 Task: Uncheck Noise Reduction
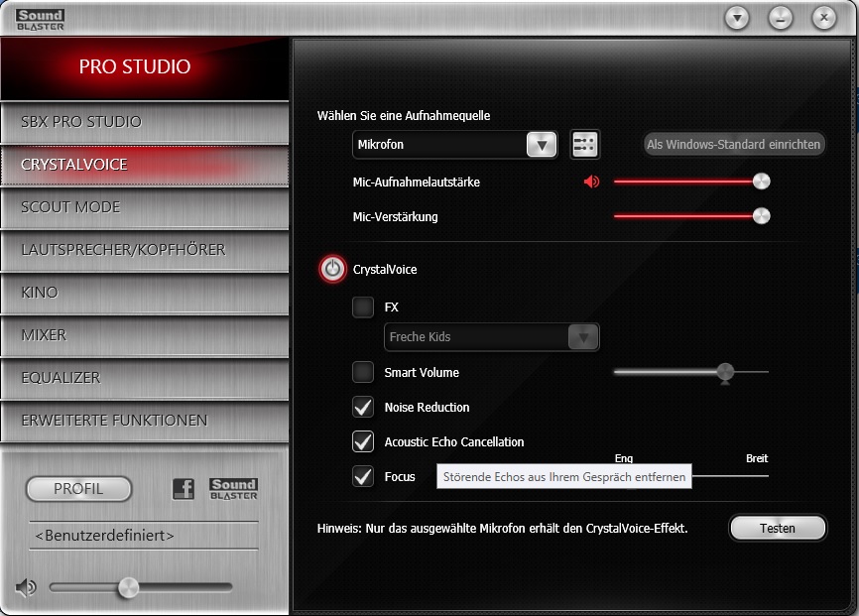point(363,408)
